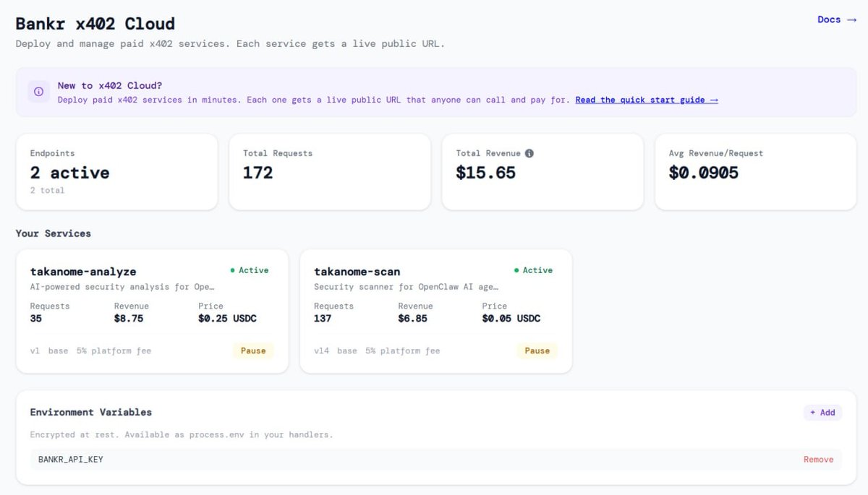Open the takanome-scan service card

click(436, 311)
